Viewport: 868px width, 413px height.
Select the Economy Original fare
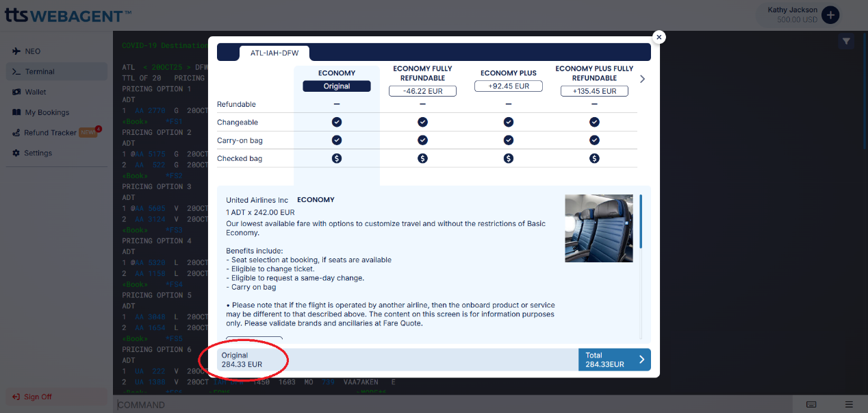(337, 86)
